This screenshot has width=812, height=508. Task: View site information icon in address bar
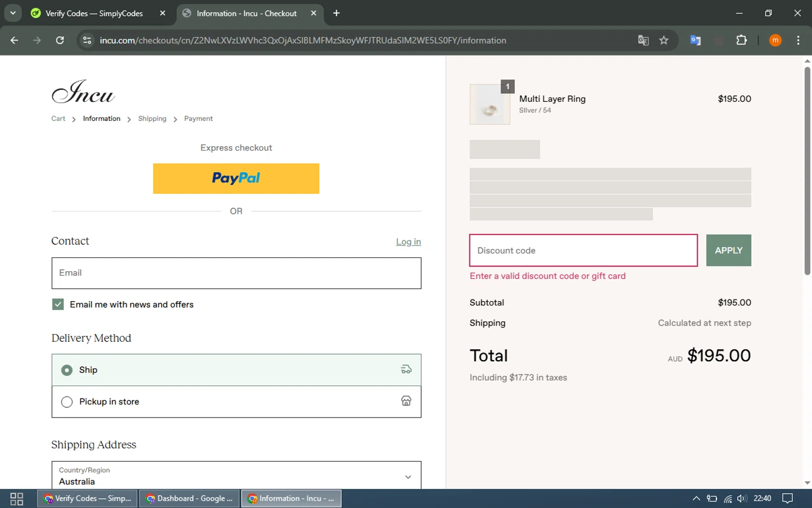(87, 40)
